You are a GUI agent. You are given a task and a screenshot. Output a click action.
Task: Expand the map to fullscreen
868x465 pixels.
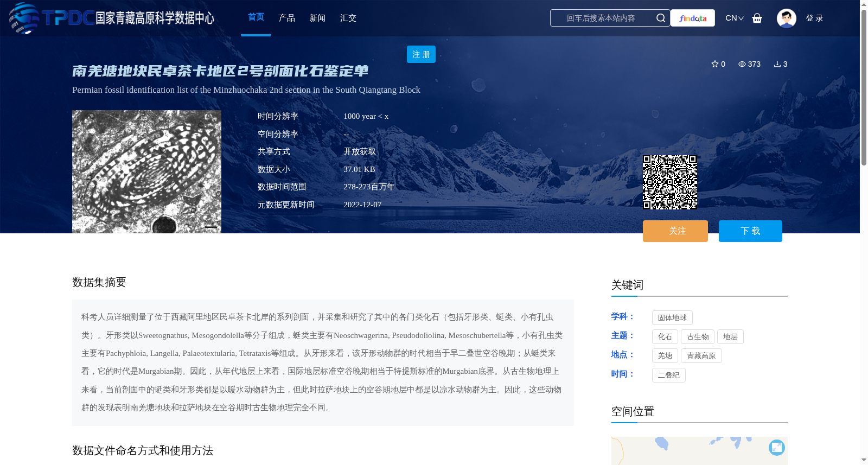pos(777,447)
